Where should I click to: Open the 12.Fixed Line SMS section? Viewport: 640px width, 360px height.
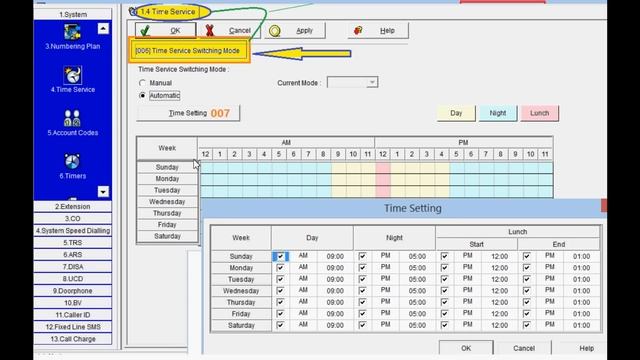73,327
